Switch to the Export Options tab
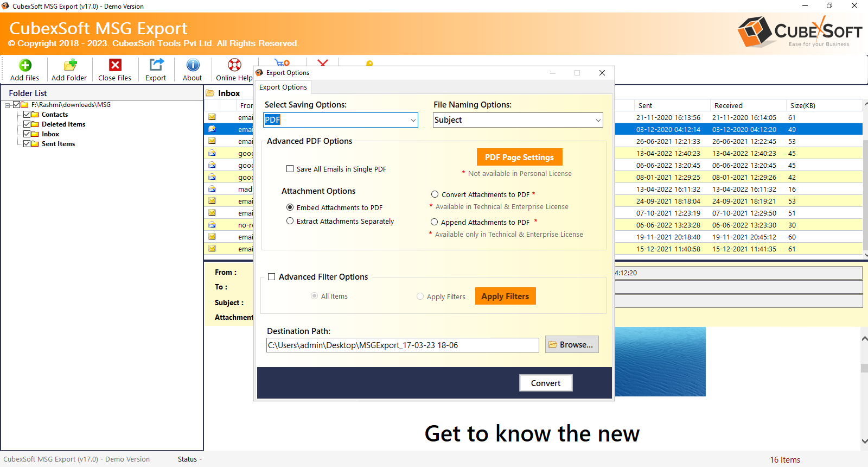The image size is (868, 467). click(x=283, y=87)
